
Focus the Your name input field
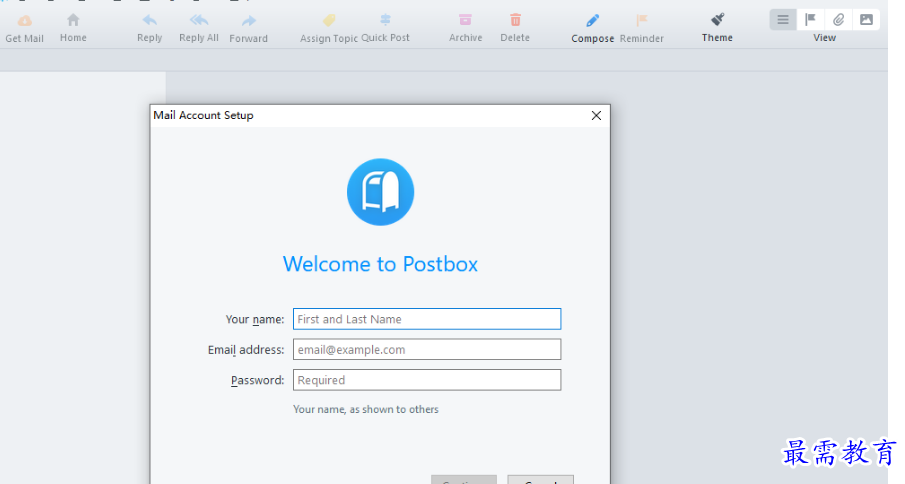[x=427, y=319]
